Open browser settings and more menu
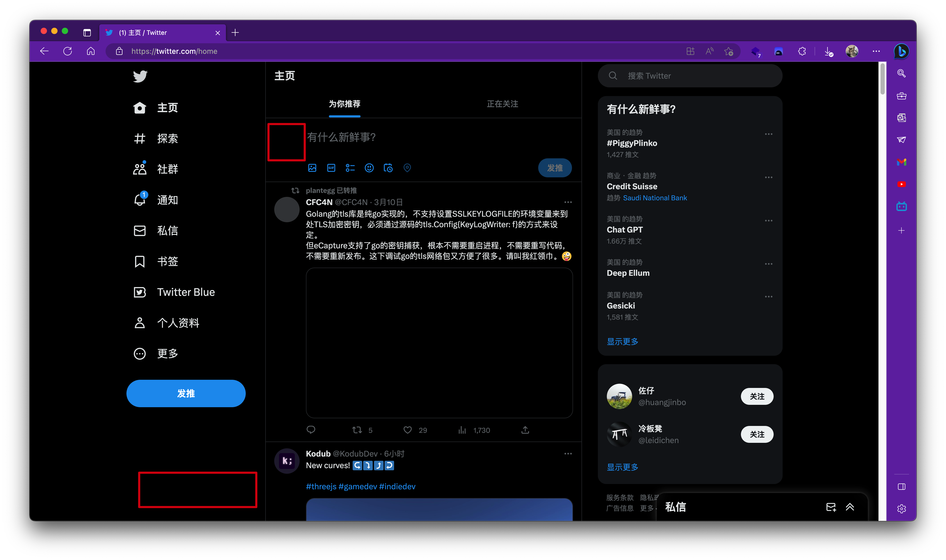This screenshot has height=560, width=946. [x=876, y=51]
